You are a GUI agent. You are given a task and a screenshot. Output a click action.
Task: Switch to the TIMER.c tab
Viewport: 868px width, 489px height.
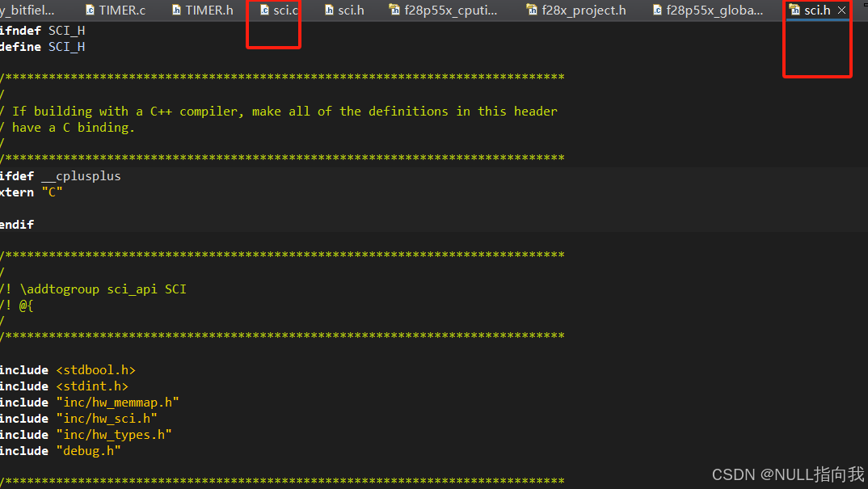pos(116,10)
